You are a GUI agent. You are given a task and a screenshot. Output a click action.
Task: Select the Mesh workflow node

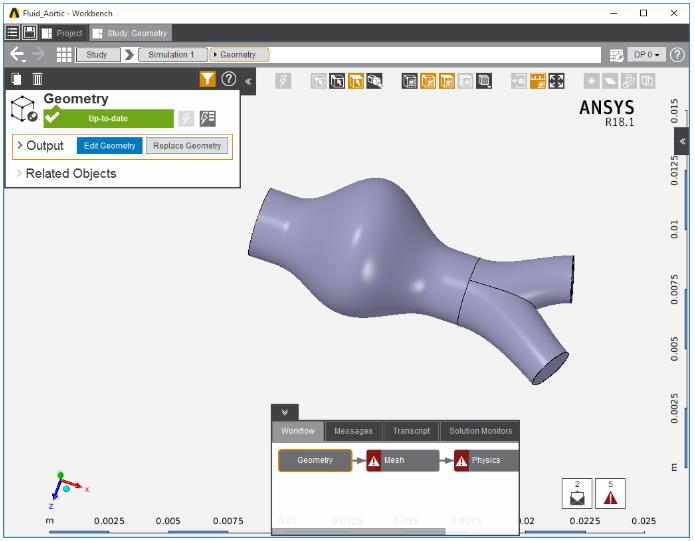pyautogui.click(x=402, y=460)
